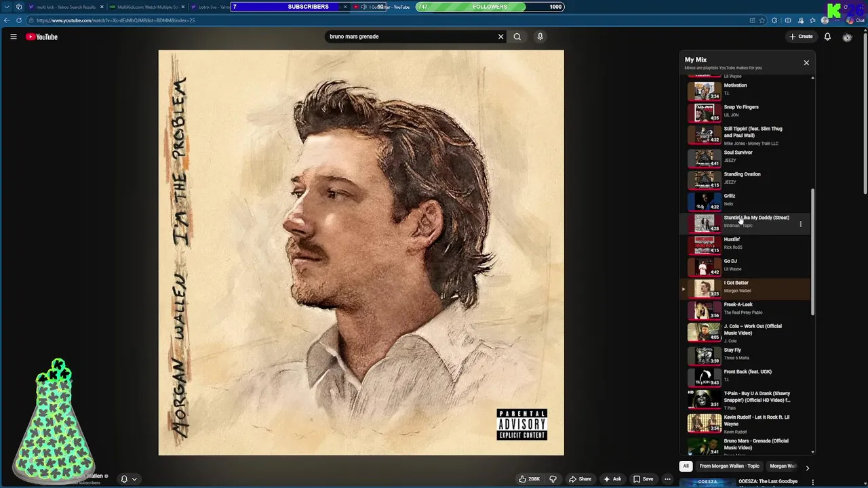The height and width of the screenshot is (488, 868).
Task: Refresh the page using reload icon
Action: click(19, 20)
